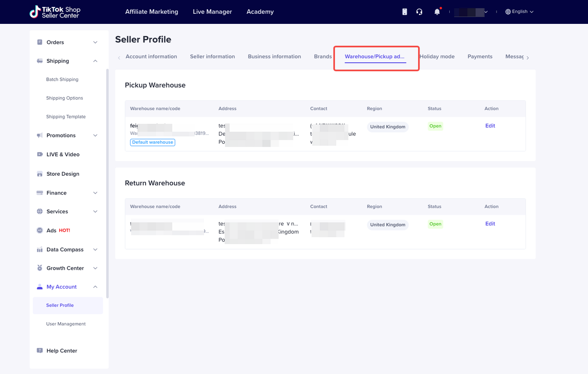Click the LIVE & Video camera icon

tap(40, 155)
